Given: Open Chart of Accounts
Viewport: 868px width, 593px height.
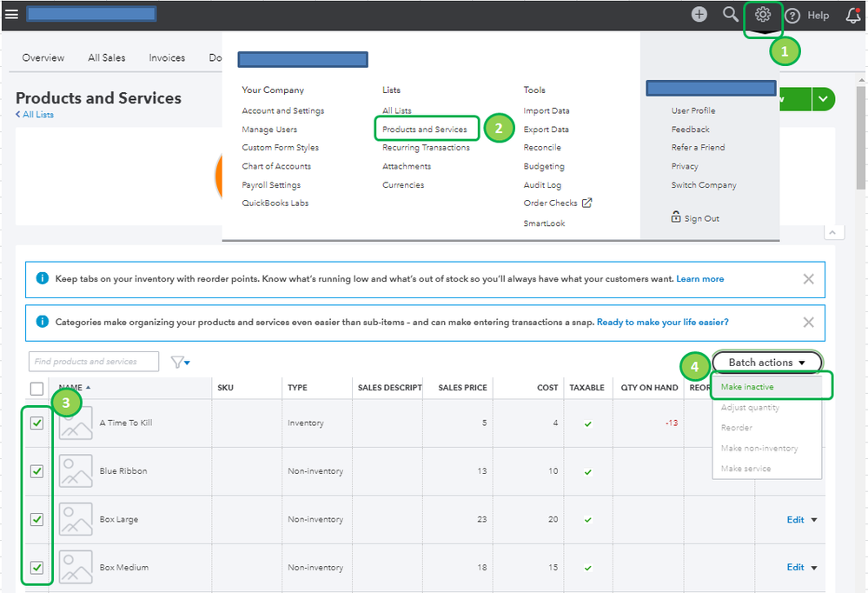Looking at the screenshot, I should tap(276, 166).
